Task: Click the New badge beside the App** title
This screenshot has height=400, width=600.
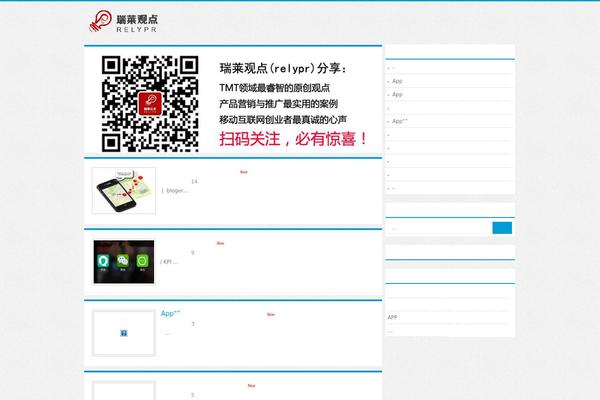Action: pos(271,314)
